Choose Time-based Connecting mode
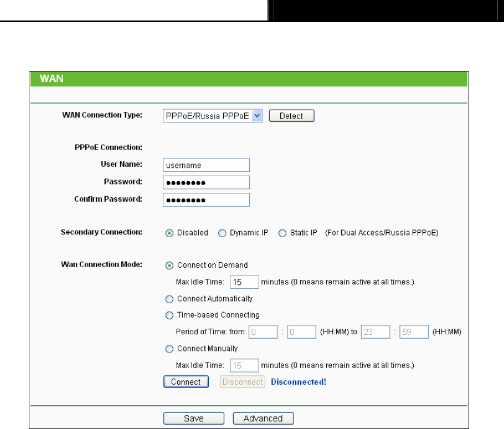Screen dimensions: 504x429 (169, 315)
